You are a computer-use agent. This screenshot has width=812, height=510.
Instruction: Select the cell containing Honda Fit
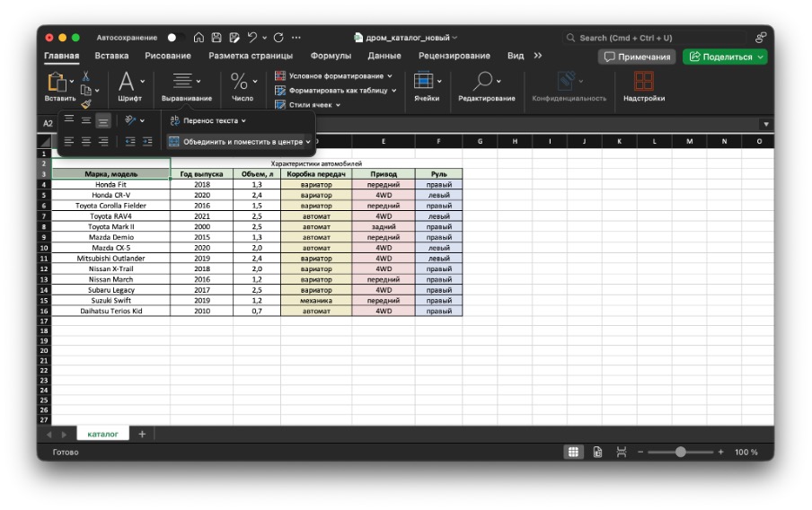click(110, 184)
